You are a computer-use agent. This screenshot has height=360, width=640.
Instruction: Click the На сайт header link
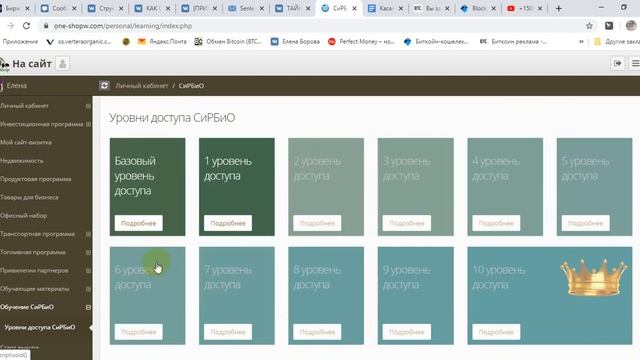[32, 64]
